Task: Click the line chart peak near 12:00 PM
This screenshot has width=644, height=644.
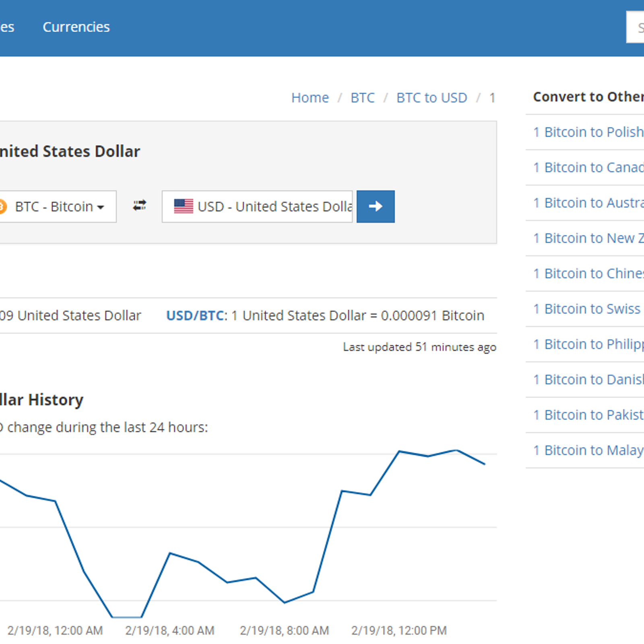Action: pos(399,452)
